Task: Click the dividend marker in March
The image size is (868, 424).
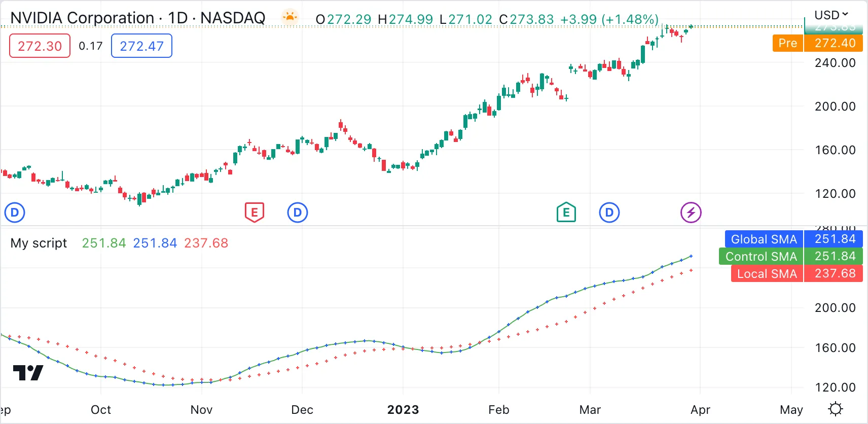Action: [x=609, y=213]
